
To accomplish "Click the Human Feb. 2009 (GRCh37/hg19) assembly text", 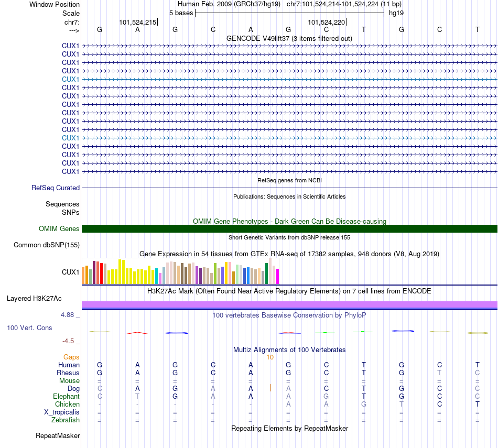I will click(229, 4).
